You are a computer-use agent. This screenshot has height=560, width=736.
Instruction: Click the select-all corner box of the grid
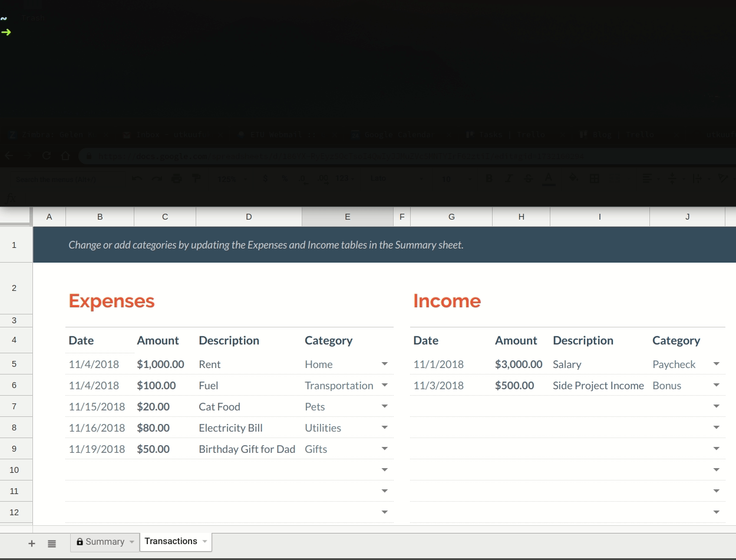click(16, 217)
